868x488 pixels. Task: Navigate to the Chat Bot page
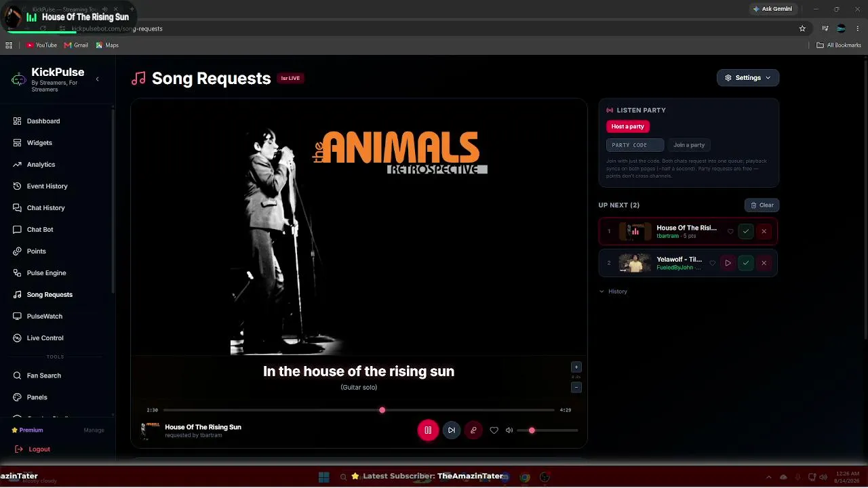pyautogui.click(x=40, y=230)
